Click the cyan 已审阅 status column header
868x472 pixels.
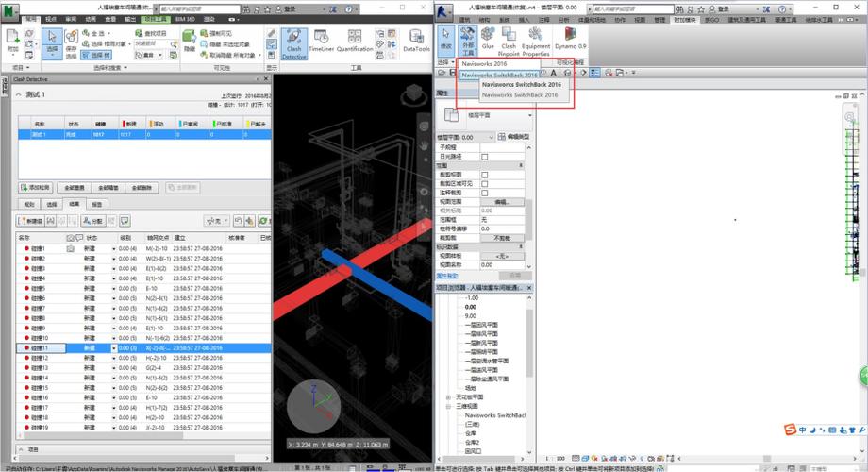[x=190, y=124]
